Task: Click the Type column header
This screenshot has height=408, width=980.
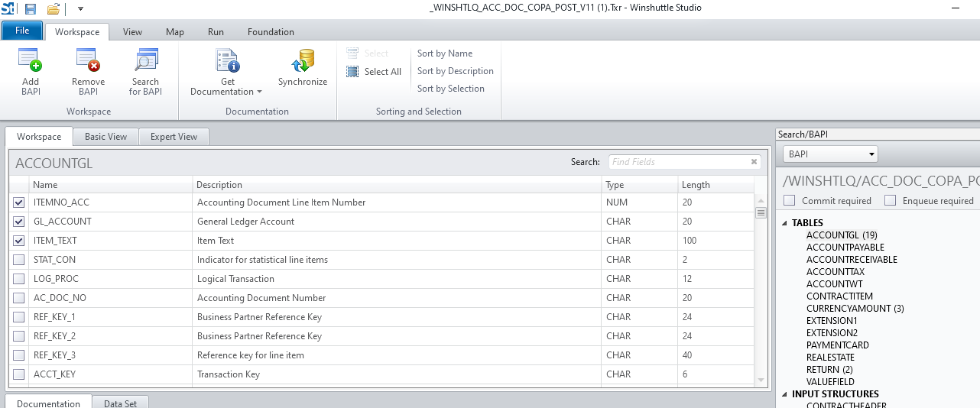Action: [640, 185]
